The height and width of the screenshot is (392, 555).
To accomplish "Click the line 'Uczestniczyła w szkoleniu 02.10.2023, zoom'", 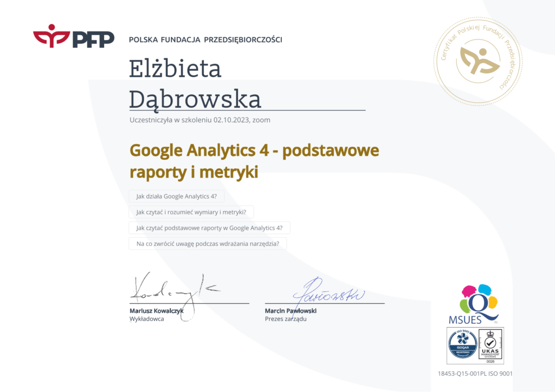I will pos(199,120).
